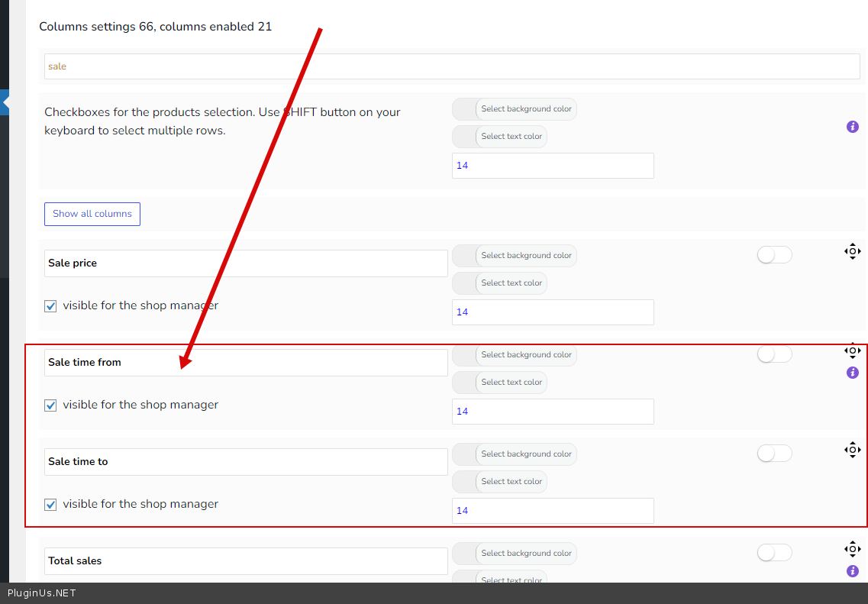
Task: Click the blue sidebar collapse arrow
Action: (5, 102)
